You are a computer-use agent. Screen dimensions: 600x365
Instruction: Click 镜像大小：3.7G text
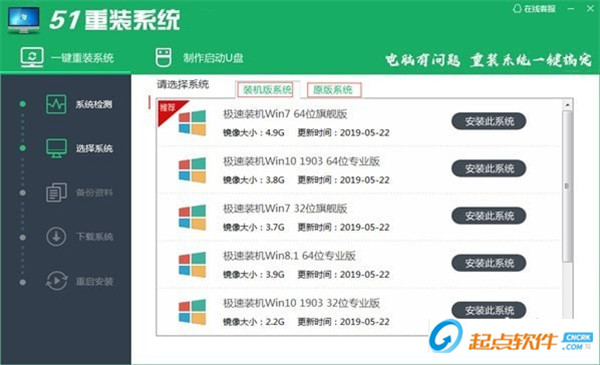click(x=254, y=227)
